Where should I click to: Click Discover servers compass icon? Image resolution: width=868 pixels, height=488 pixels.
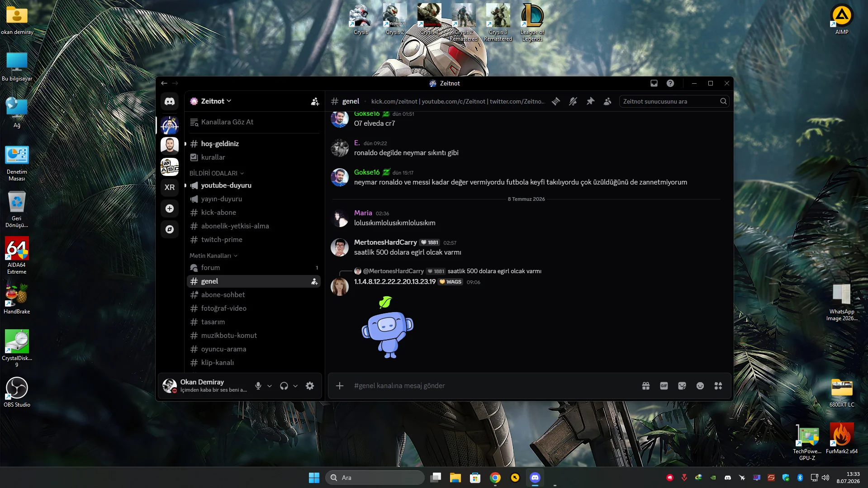click(x=170, y=229)
